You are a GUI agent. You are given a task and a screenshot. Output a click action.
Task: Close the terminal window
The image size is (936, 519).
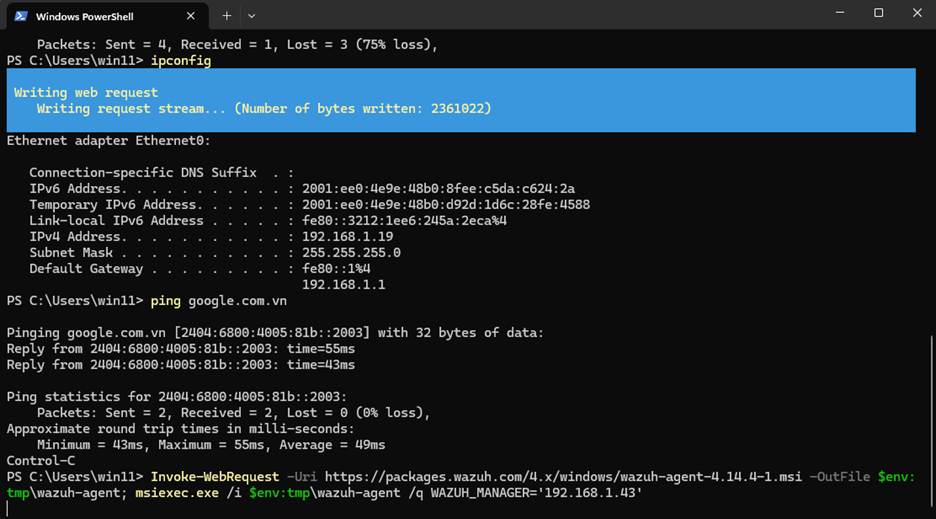[x=917, y=13]
